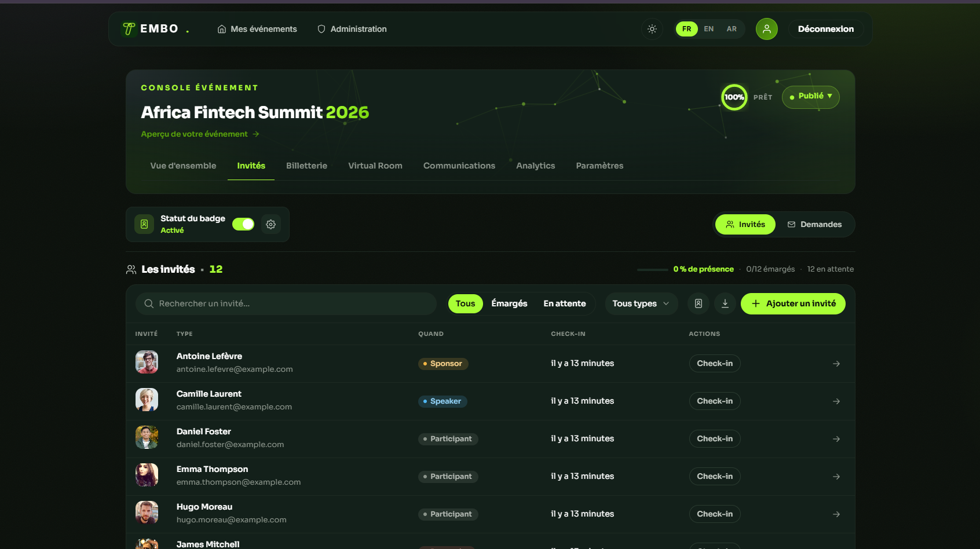Switch language to EN
Viewport: 980px width, 549px height.
point(709,29)
